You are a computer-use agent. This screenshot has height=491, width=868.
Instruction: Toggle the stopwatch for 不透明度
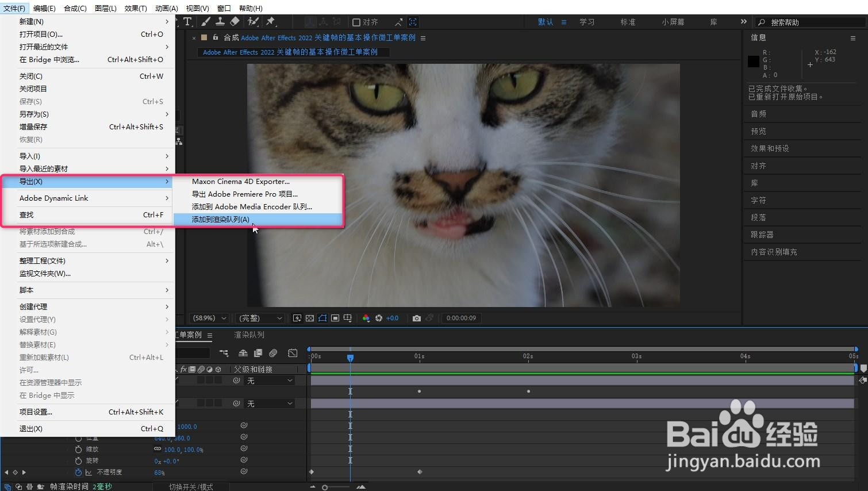79,472
